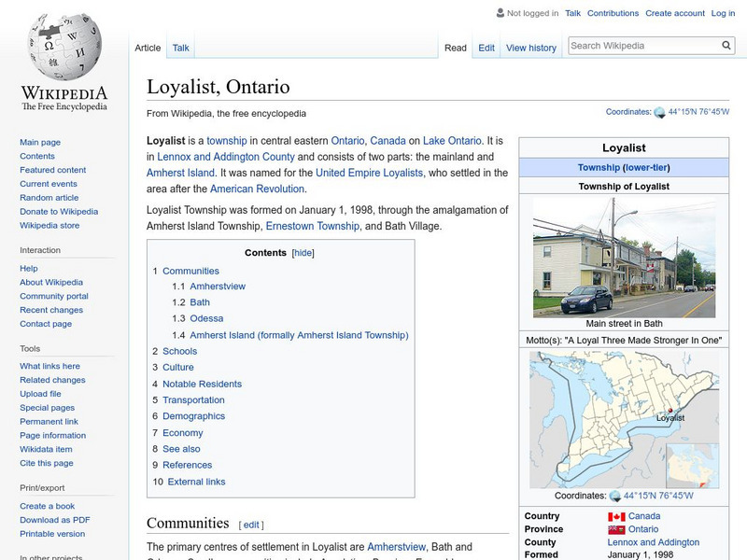This screenshot has width=747, height=560.
Task: Open Page information link
Action: (x=52, y=435)
